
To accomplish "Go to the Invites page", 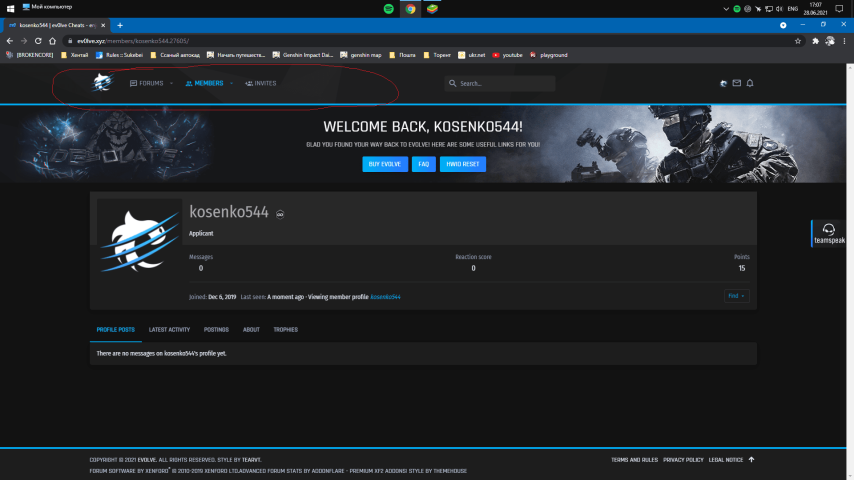I will point(261,83).
